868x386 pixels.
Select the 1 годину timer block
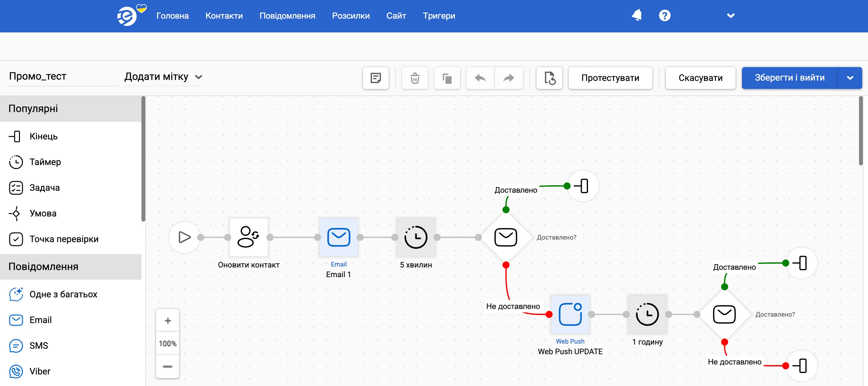(x=647, y=314)
